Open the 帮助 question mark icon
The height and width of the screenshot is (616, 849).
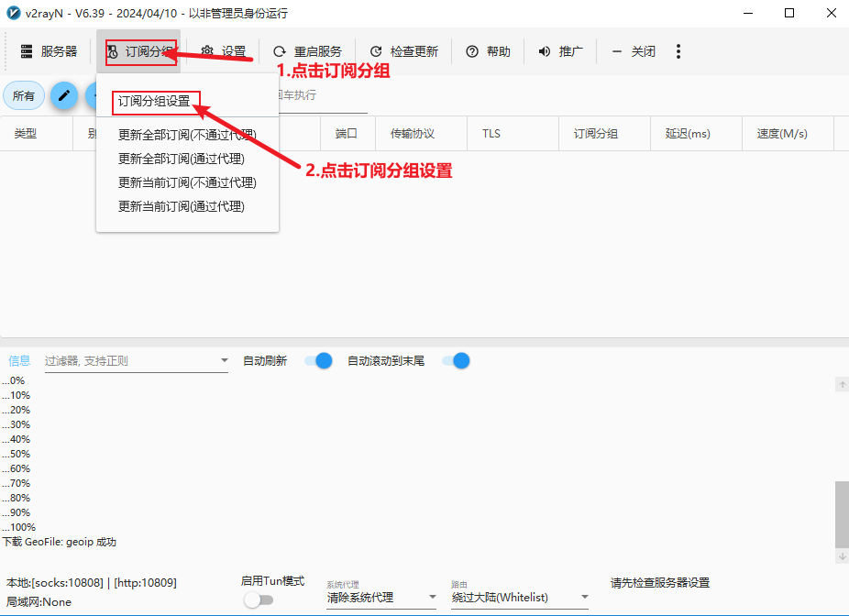pos(472,51)
